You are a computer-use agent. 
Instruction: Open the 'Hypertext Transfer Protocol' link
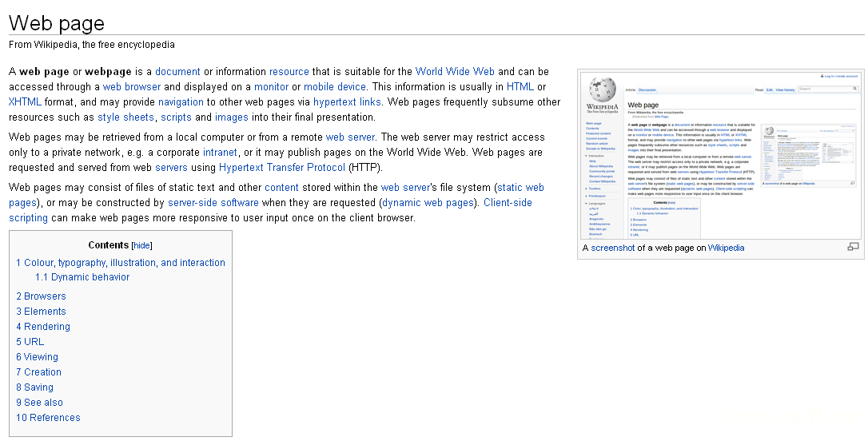pyautogui.click(x=282, y=167)
